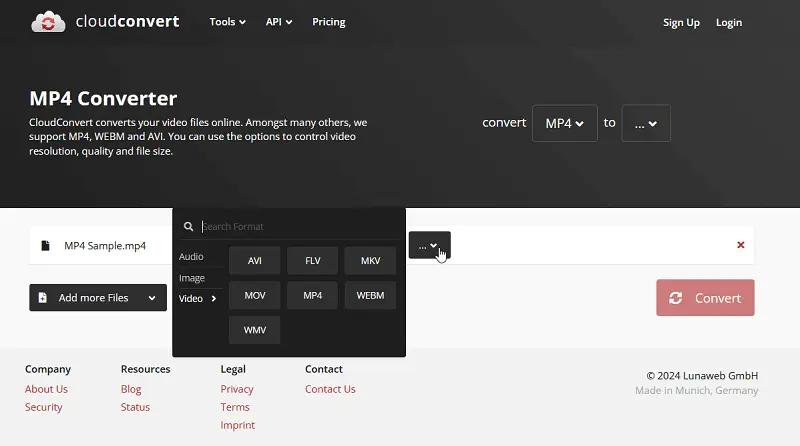This screenshot has height=446, width=800.
Task: Click the cloudconvert brand name text
Action: click(x=128, y=21)
